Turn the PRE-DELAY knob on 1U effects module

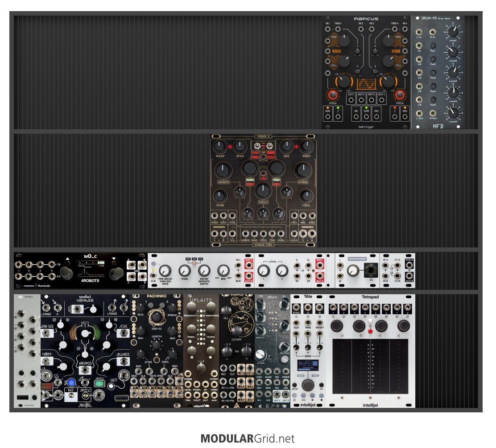tap(165, 271)
